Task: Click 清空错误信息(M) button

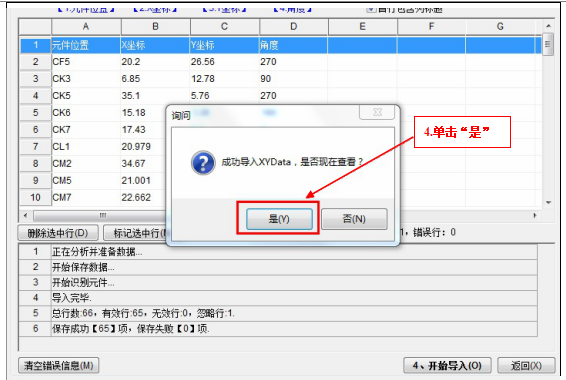Action: [58, 366]
